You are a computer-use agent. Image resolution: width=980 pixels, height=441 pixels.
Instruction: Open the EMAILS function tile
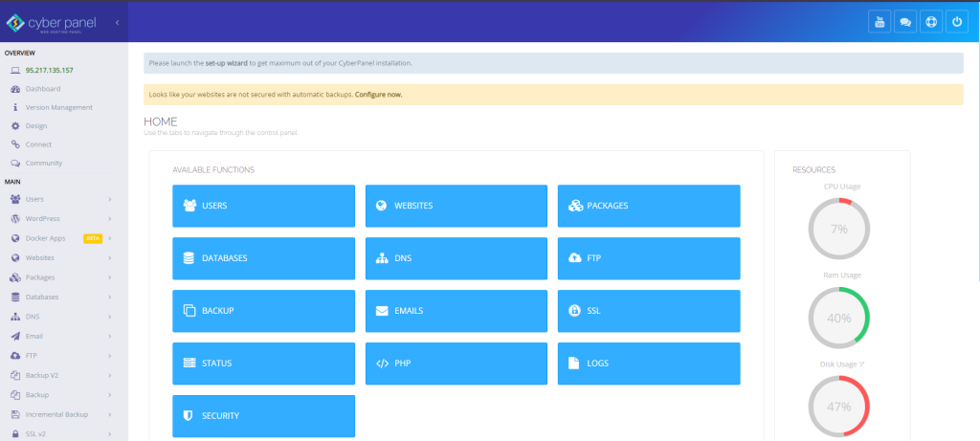pyautogui.click(x=457, y=311)
